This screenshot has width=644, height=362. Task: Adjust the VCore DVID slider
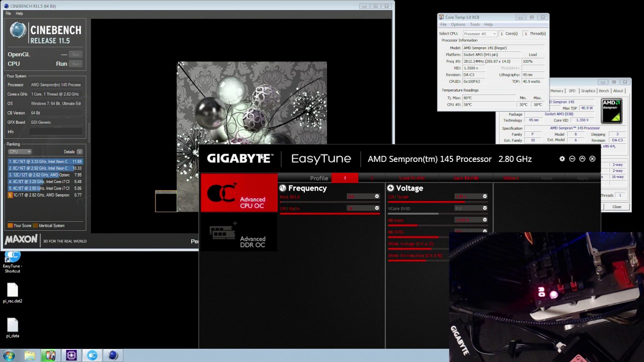(x=438, y=214)
